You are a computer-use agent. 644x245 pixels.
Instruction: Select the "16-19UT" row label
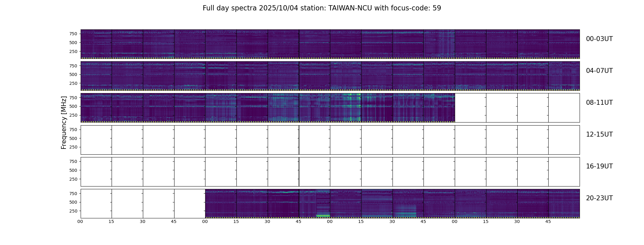[599, 166]
